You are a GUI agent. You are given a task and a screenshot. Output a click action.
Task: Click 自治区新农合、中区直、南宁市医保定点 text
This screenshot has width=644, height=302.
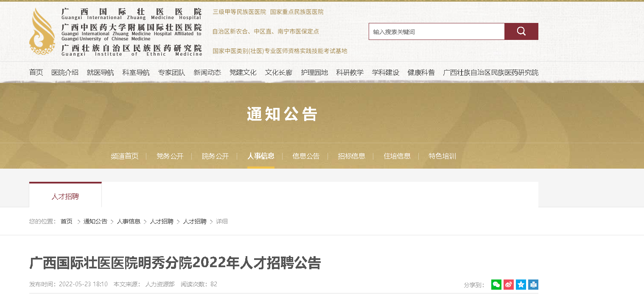click(x=266, y=31)
